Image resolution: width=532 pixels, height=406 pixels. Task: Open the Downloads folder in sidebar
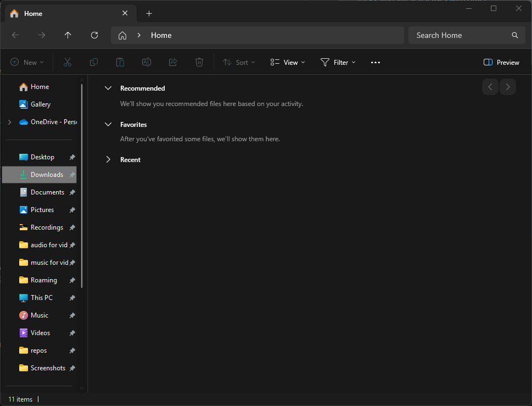click(40, 175)
